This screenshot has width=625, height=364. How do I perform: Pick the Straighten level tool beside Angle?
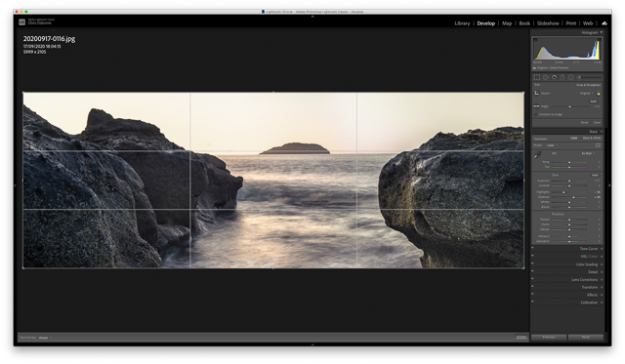tap(536, 106)
